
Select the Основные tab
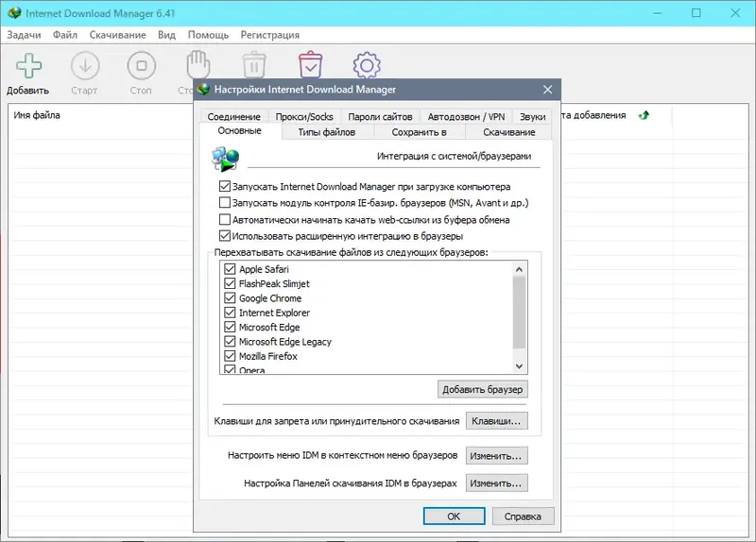click(240, 130)
